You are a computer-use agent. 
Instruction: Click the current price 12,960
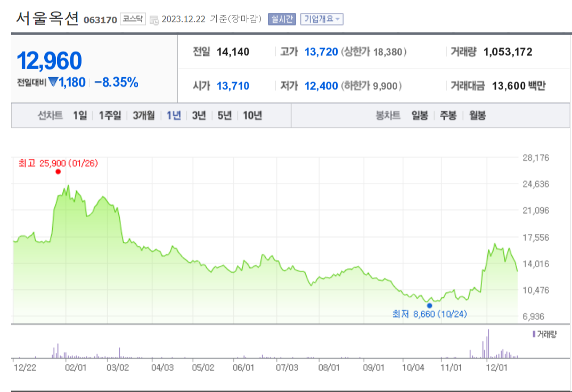pyautogui.click(x=49, y=61)
